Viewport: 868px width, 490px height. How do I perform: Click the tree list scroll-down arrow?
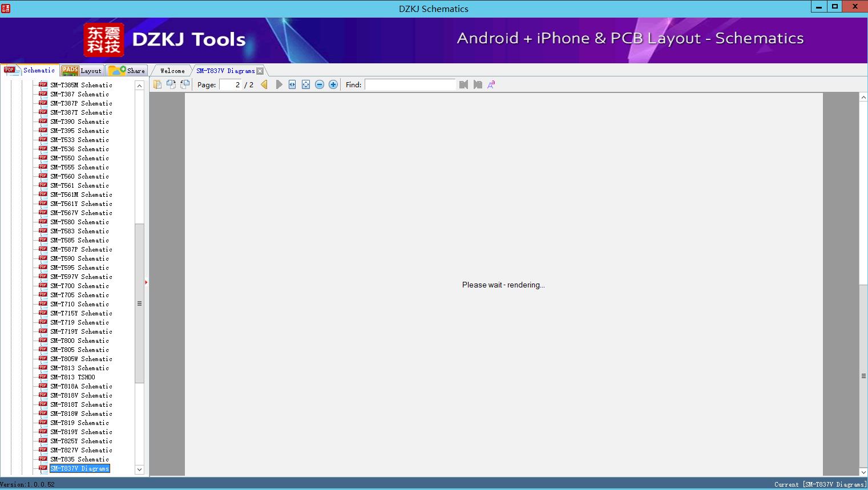click(139, 469)
